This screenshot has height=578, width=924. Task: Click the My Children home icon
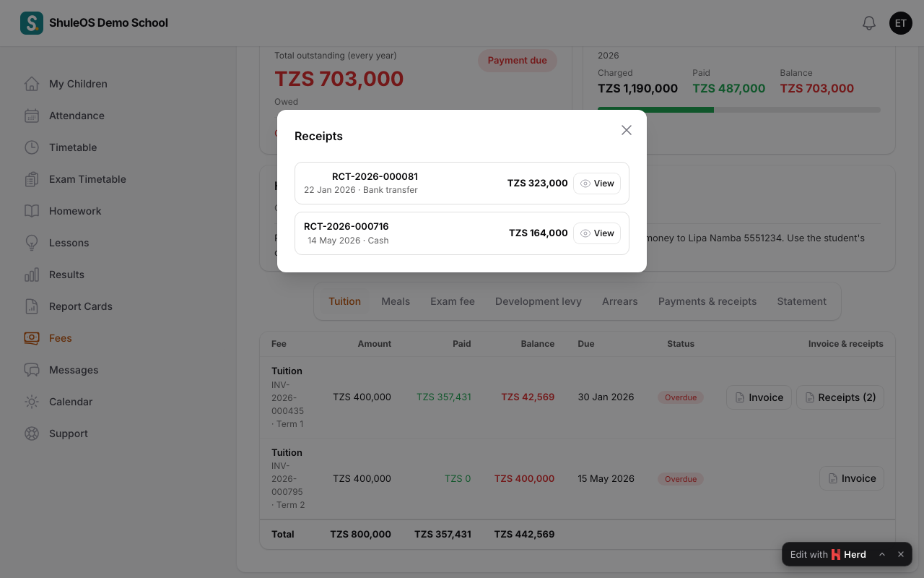click(32, 84)
